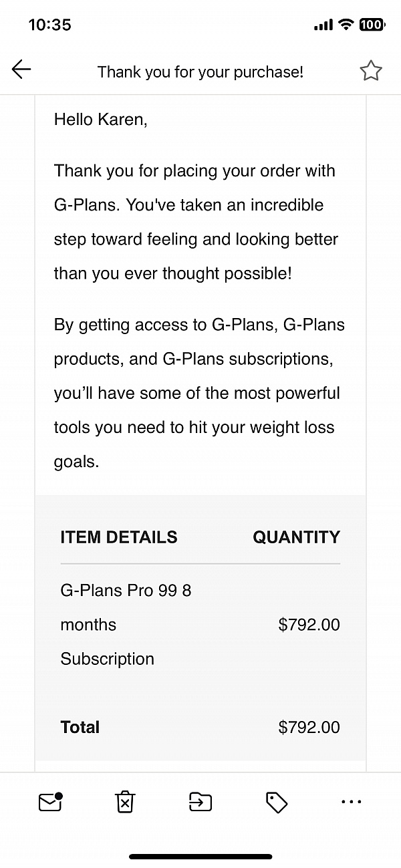The width and height of the screenshot is (401, 868).
Task: Move the message to another folder
Action: tap(200, 802)
